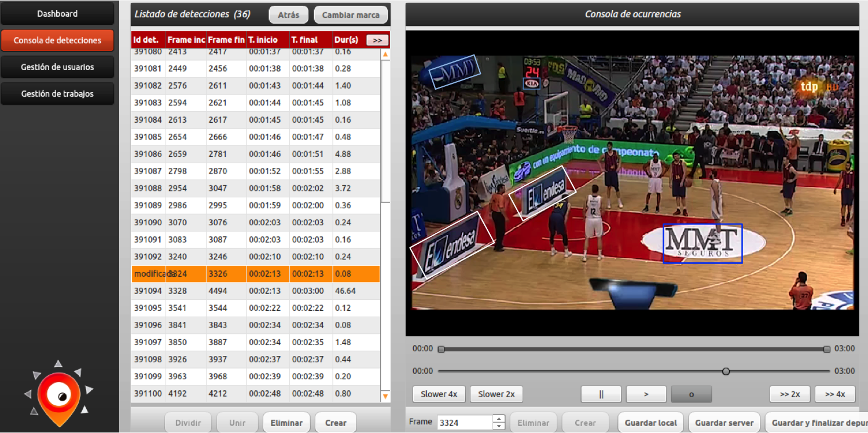Click the Dividir button
The image size is (868, 433).
click(189, 423)
